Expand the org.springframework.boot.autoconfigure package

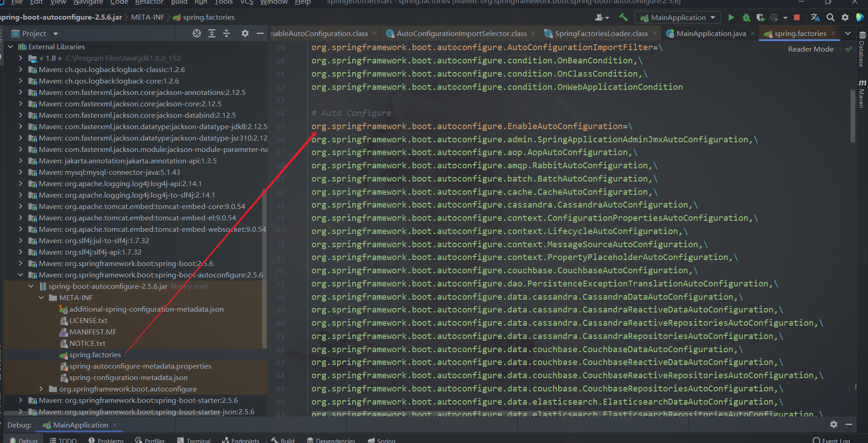41,389
